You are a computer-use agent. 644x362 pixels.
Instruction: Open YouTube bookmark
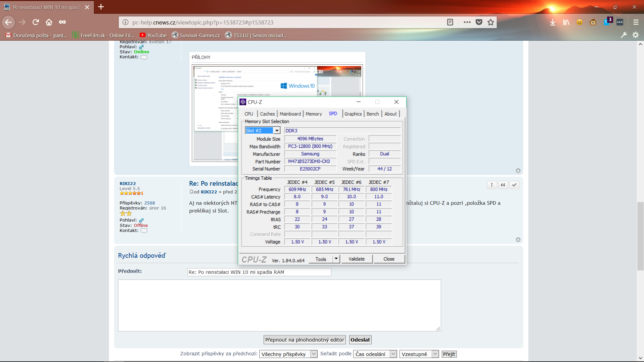point(153,35)
